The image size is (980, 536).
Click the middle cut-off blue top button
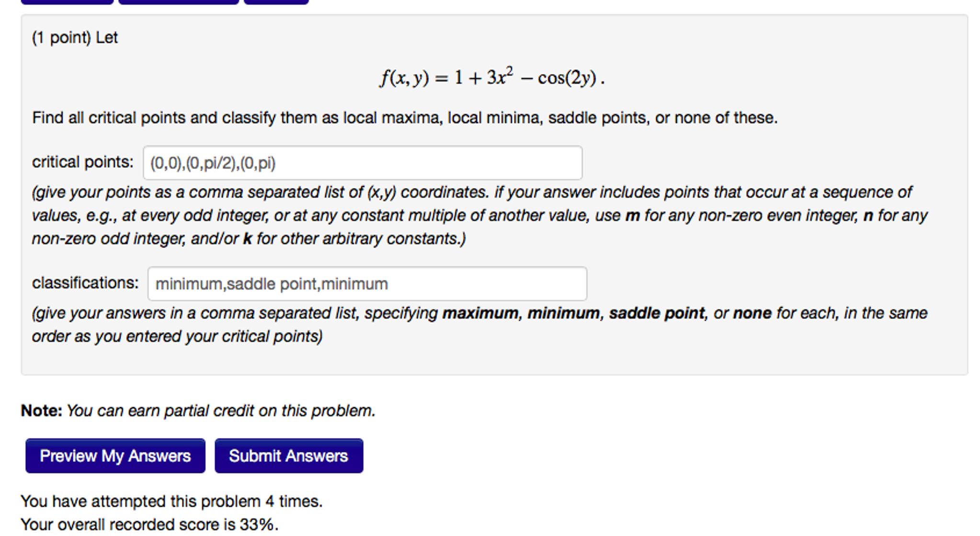pyautogui.click(x=178, y=2)
